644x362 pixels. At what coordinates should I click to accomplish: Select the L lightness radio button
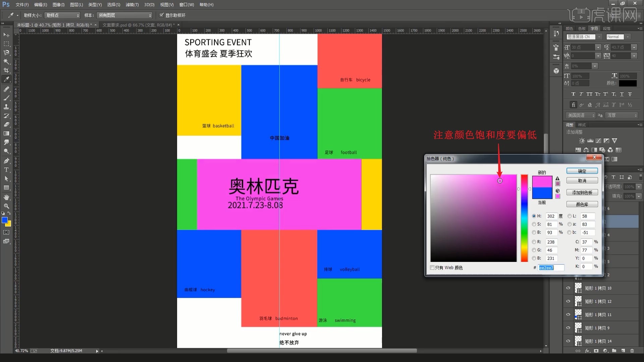point(570,216)
